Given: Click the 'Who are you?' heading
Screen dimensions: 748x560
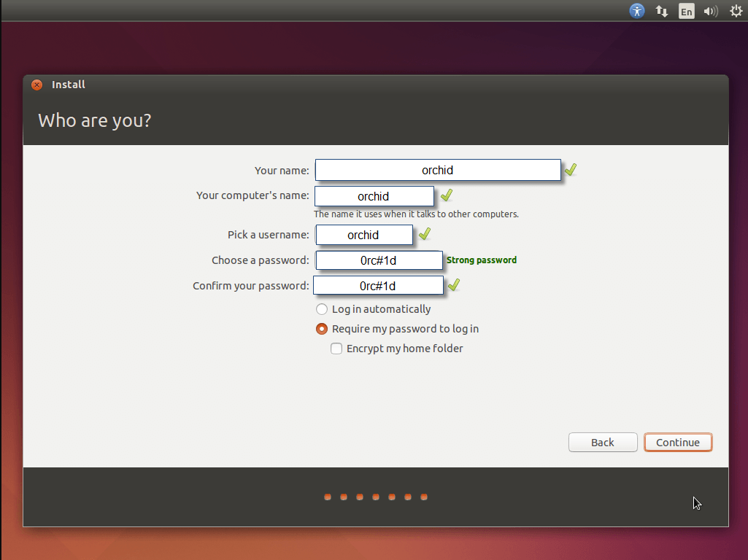Looking at the screenshot, I should point(94,120).
